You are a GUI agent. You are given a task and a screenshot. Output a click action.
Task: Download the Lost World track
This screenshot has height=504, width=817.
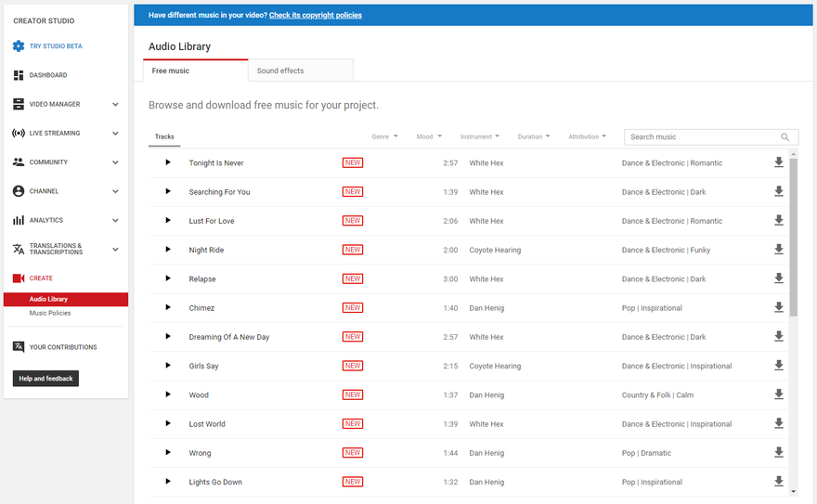pos(779,424)
